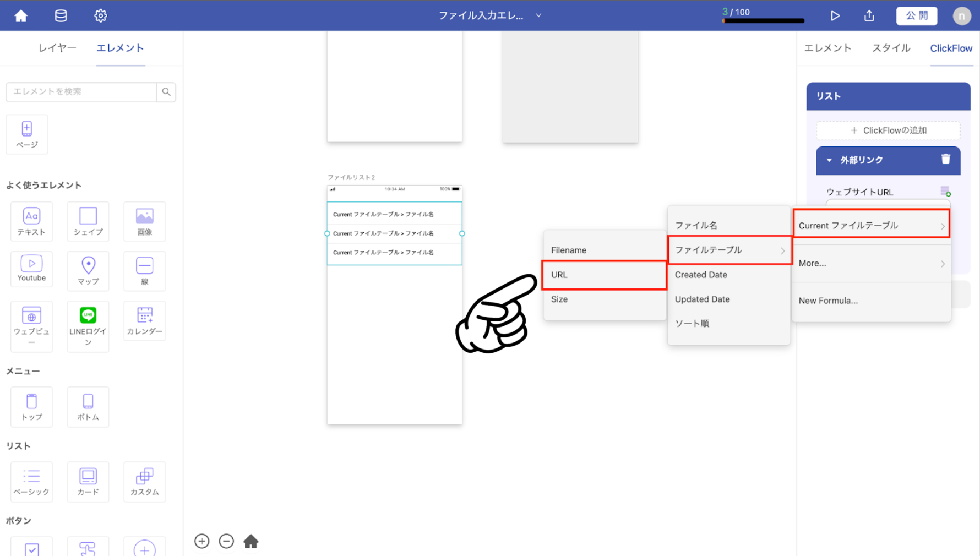Switch to the レイヤー tab
This screenshot has width=980, height=556.
pos(57,48)
